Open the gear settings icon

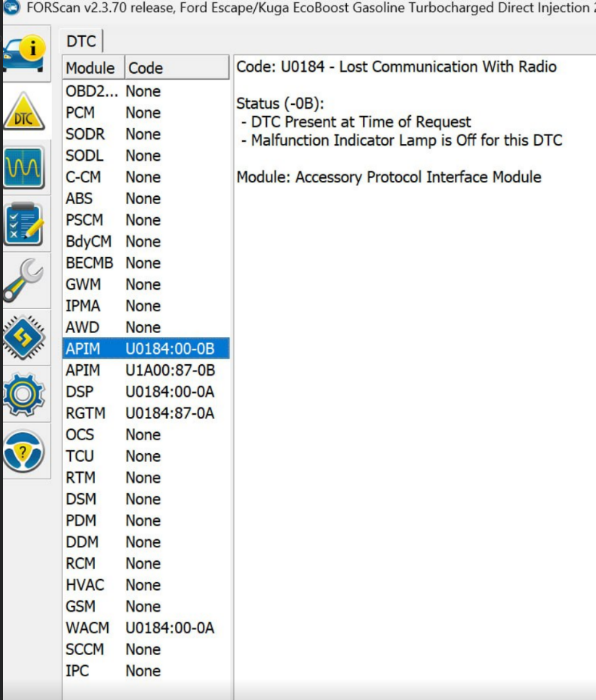25,394
